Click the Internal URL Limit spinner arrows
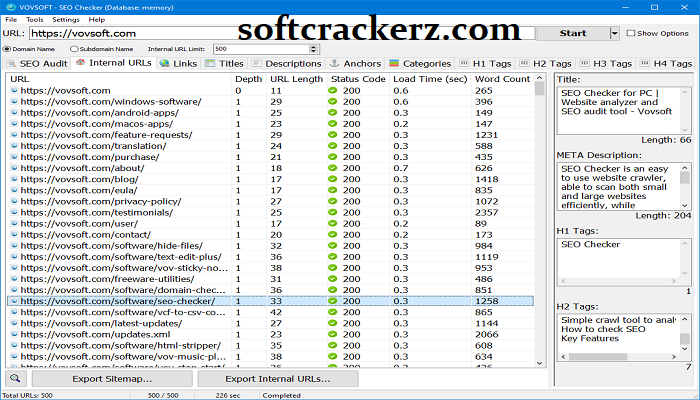The image size is (700, 400). 314,49
